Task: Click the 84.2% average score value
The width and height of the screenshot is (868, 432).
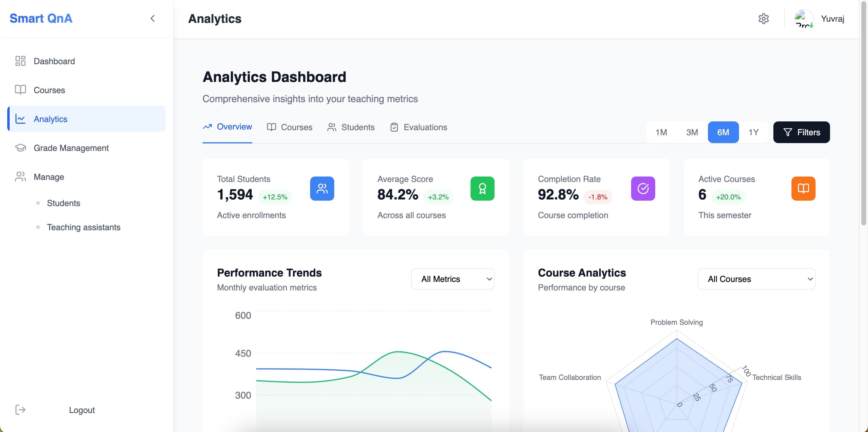Action: pyautogui.click(x=398, y=194)
